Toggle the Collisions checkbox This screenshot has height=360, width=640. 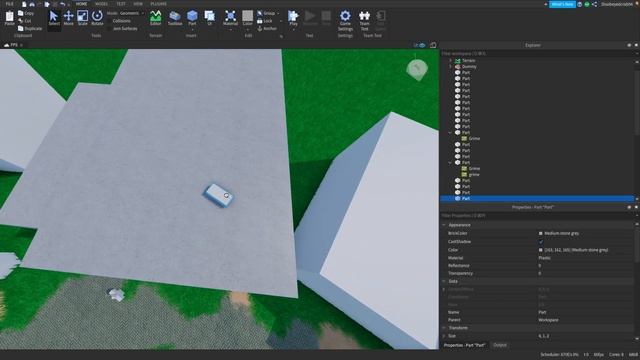(109, 21)
